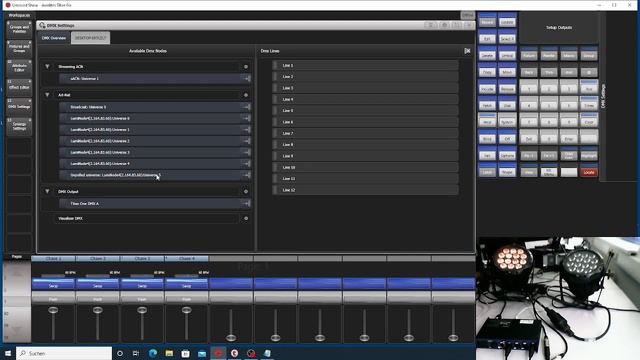The image size is (640, 360).
Task: Open Streaming ACN node settings gear
Action: [246, 67]
